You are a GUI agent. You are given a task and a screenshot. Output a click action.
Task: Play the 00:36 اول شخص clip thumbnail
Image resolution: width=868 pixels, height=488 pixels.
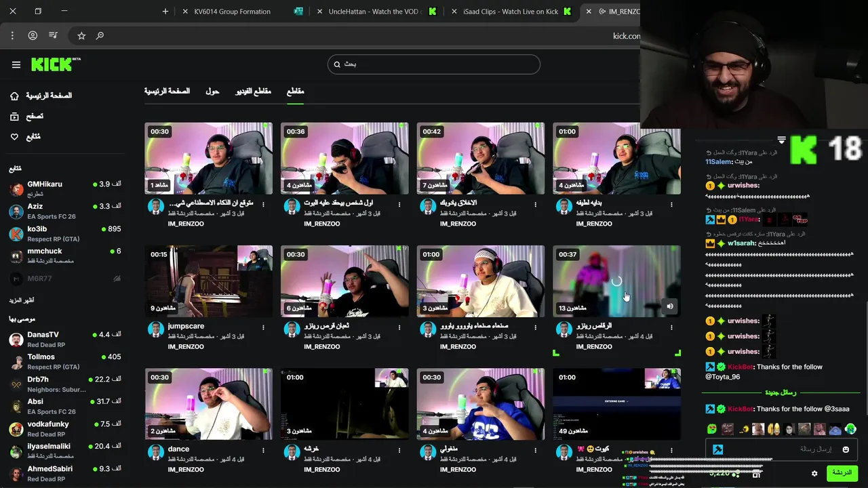tap(344, 159)
